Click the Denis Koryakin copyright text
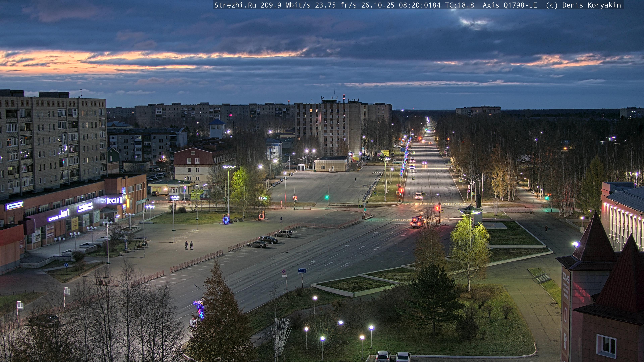This screenshot has height=362, width=644. (592, 5)
